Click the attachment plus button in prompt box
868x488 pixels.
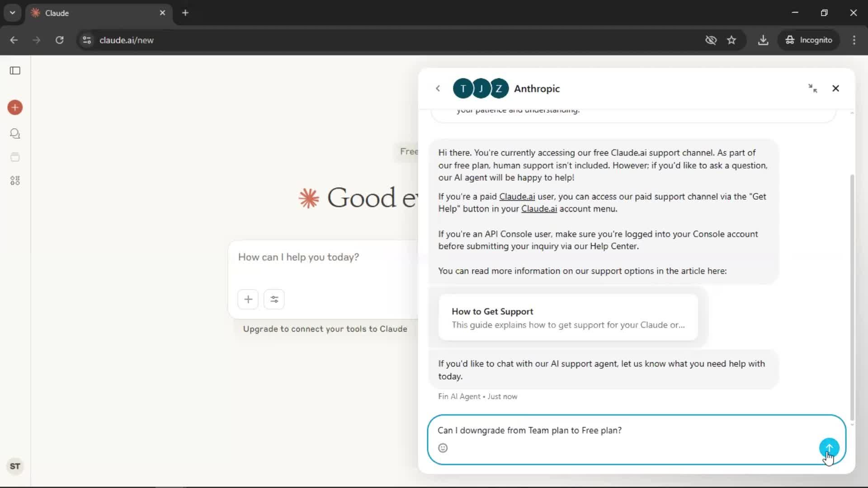pyautogui.click(x=248, y=299)
